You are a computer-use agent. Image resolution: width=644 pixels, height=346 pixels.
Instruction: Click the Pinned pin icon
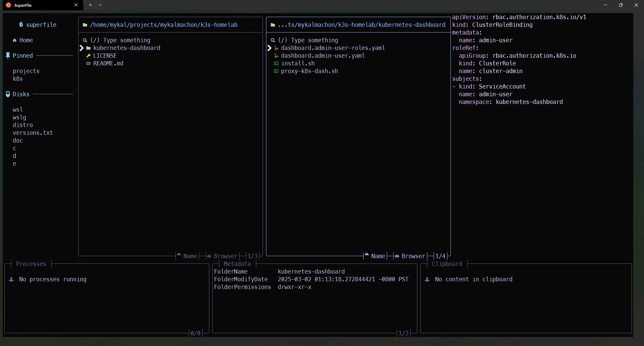(x=8, y=56)
